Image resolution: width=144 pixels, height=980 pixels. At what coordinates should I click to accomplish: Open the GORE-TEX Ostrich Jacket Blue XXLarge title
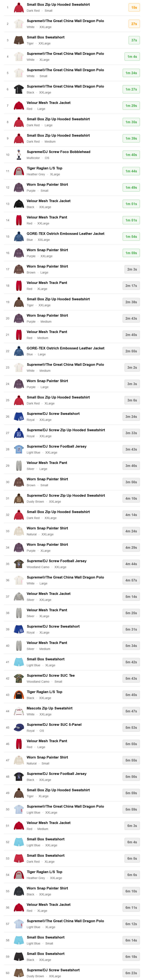click(x=65, y=234)
